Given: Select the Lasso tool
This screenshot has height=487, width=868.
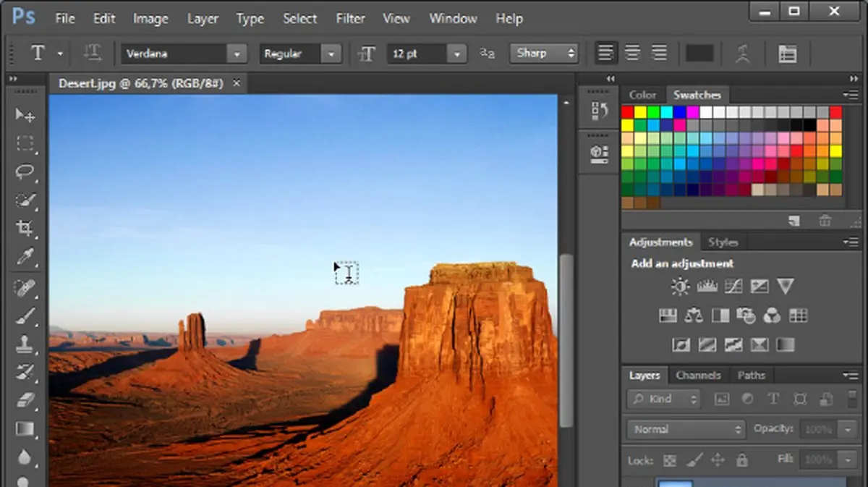Looking at the screenshot, I should click(25, 171).
